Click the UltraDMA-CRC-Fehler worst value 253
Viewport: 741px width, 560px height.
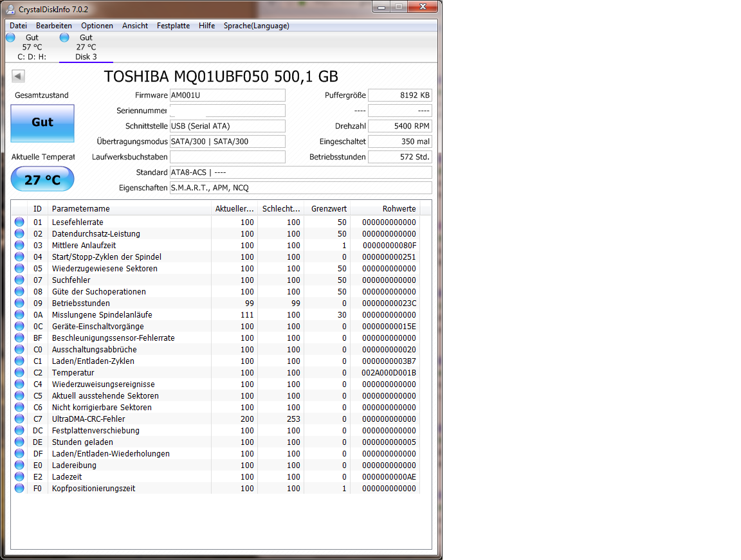293,419
